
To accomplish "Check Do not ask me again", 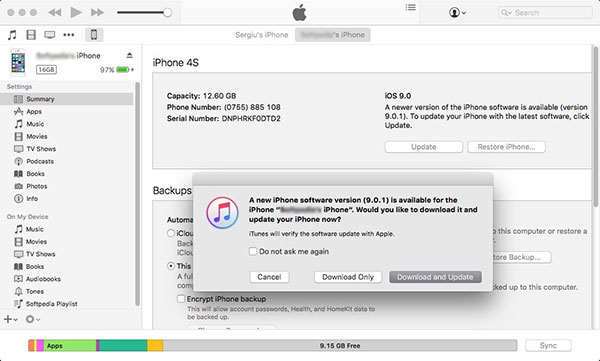I will [x=253, y=252].
